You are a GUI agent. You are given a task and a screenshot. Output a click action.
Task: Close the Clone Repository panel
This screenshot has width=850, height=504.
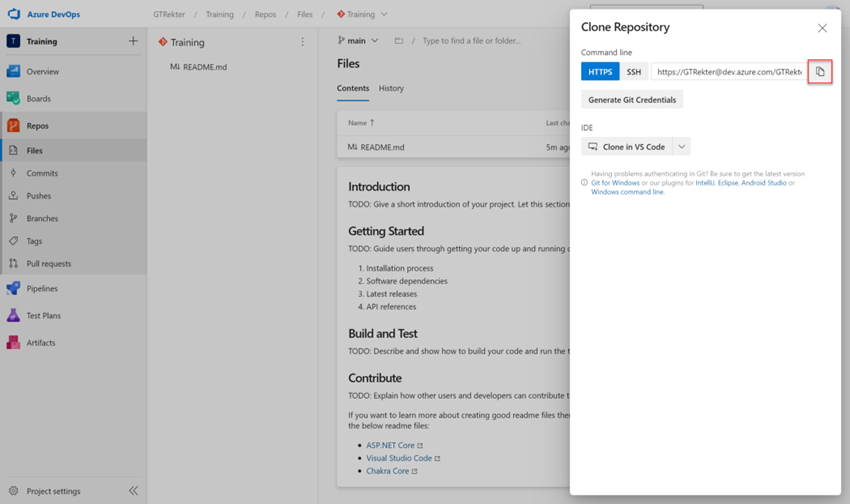(822, 28)
